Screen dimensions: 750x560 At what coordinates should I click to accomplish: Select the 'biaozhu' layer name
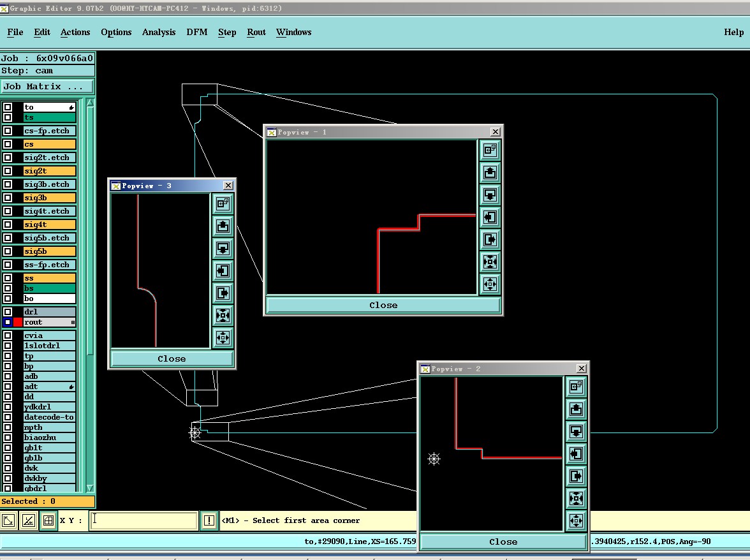(49, 438)
